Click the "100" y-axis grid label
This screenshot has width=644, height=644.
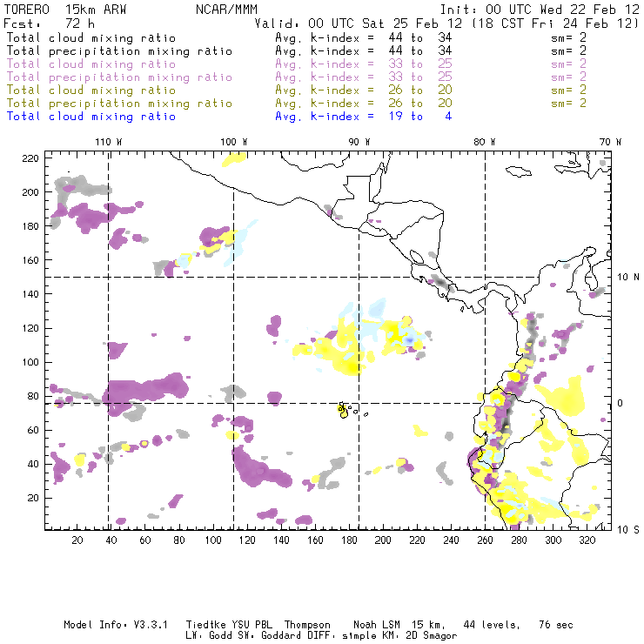point(30,362)
